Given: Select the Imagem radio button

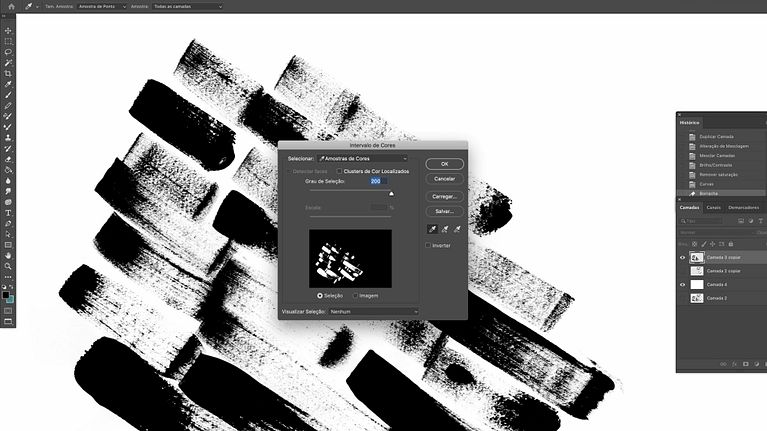Looking at the screenshot, I should click(356, 295).
